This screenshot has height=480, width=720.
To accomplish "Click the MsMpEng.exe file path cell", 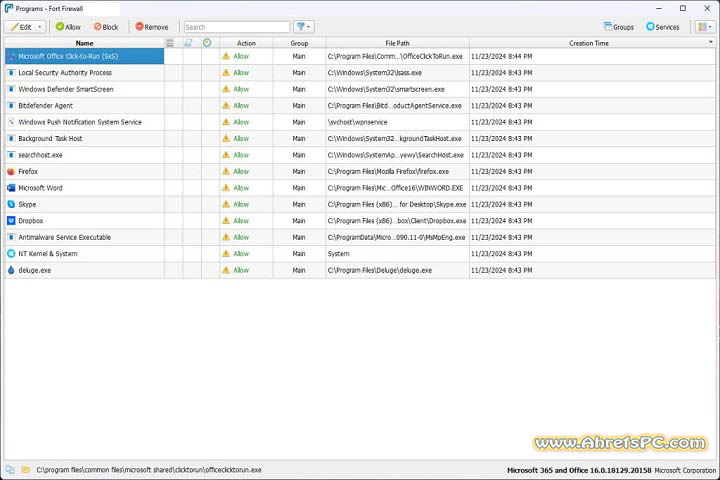I will tap(396, 237).
